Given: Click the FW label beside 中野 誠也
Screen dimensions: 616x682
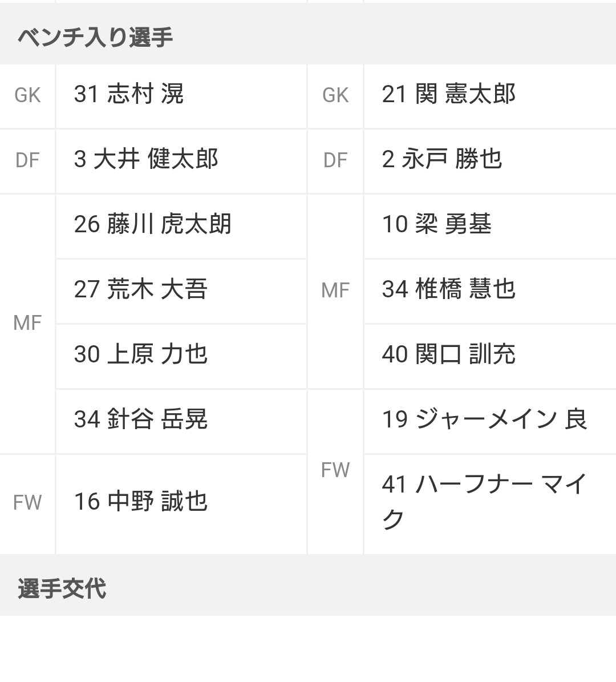Looking at the screenshot, I should pos(27,503).
